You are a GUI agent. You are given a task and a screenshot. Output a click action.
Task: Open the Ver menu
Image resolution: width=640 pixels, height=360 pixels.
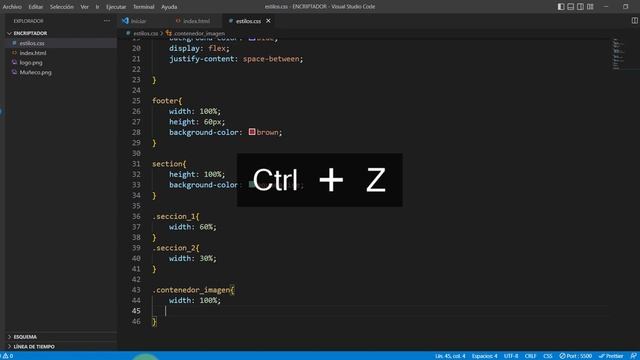click(84, 7)
